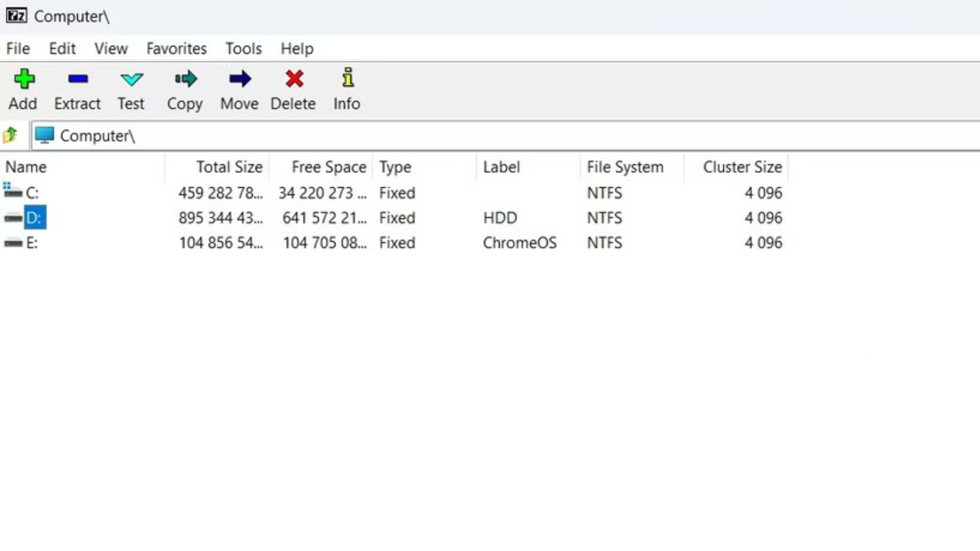980x551 pixels.
Task: Click inside the address bar field
Action: point(306,135)
